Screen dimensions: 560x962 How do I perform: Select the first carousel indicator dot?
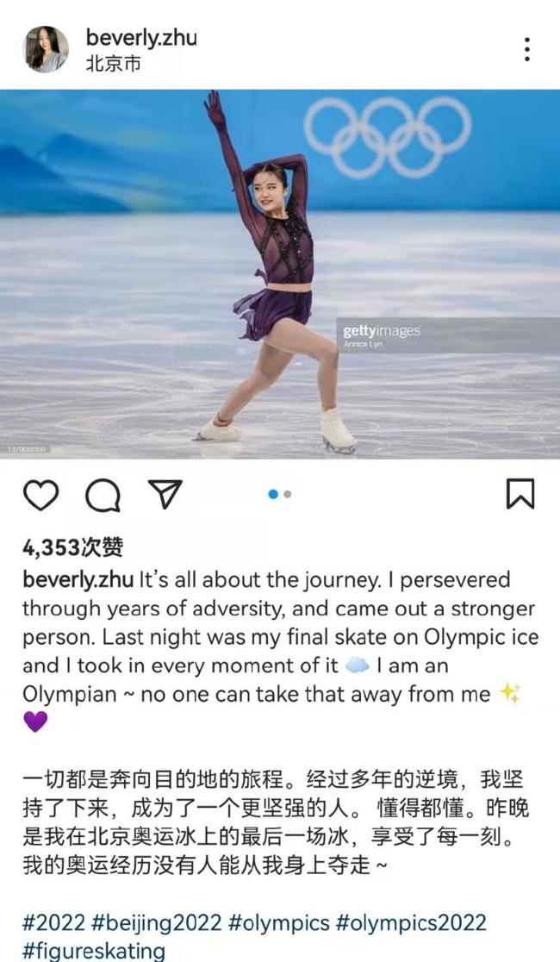point(273,494)
